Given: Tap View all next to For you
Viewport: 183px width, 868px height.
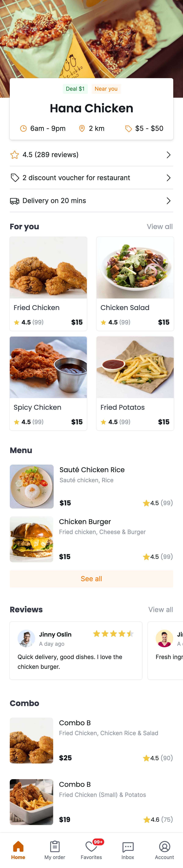Looking at the screenshot, I should (160, 226).
